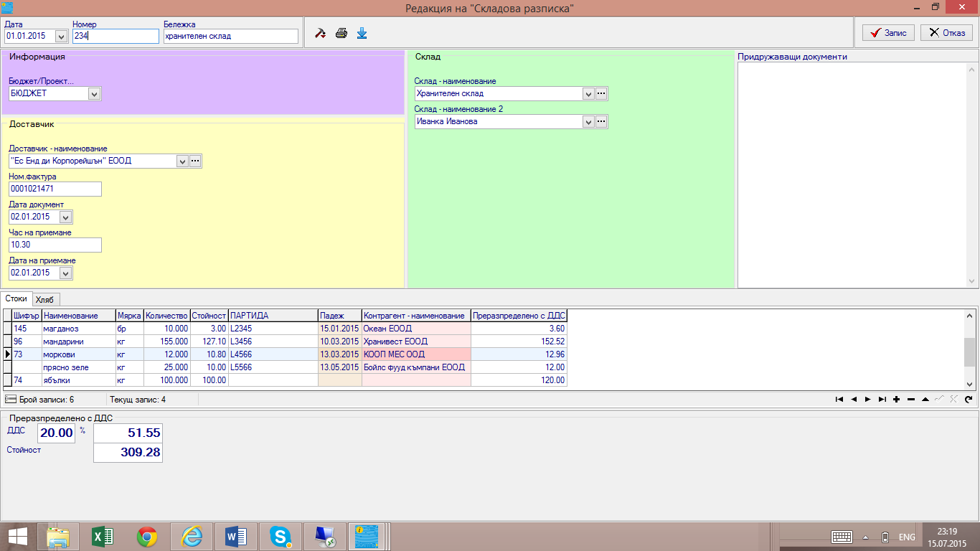Image resolution: width=980 pixels, height=551 pixels.
Task: Refresh grid data with curved arrow icon
Action: [x=969, y=399]
